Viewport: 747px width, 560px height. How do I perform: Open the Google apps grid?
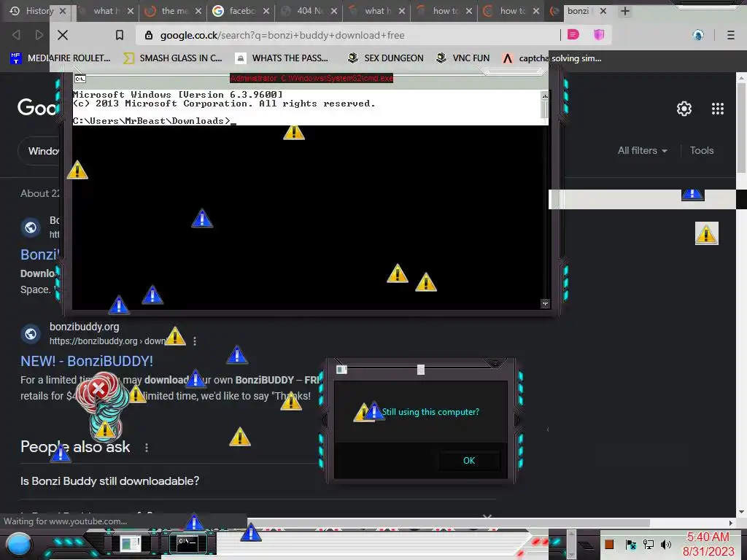pyautogui.click(x=718, y=109)
